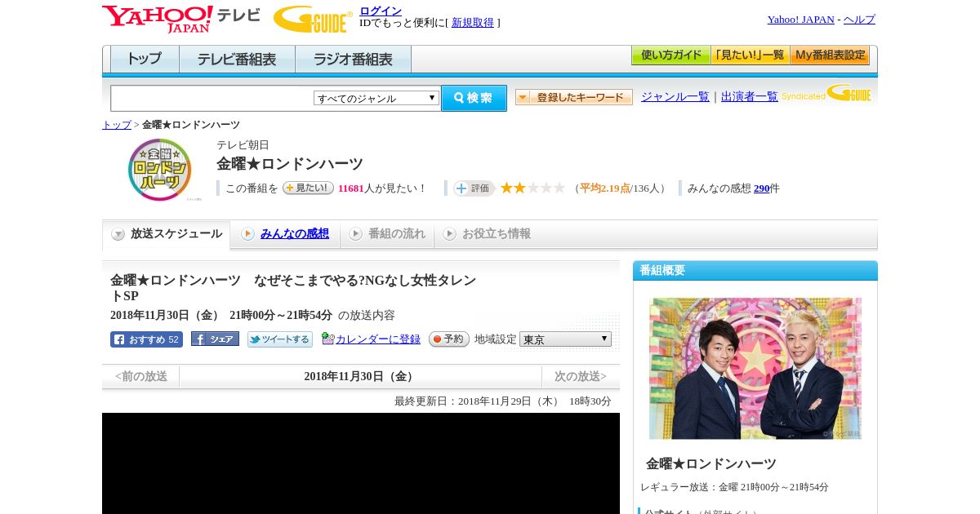Viewport: 980px width, 514px height.
Task: Click the Facebook シェア button
Action: click(215, 339)
